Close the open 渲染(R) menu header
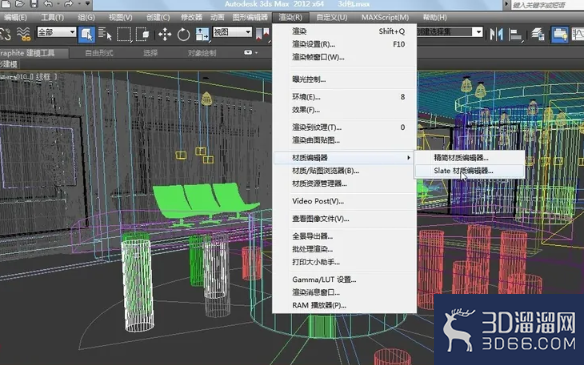 pyautogui.click(x=291, y=17)
